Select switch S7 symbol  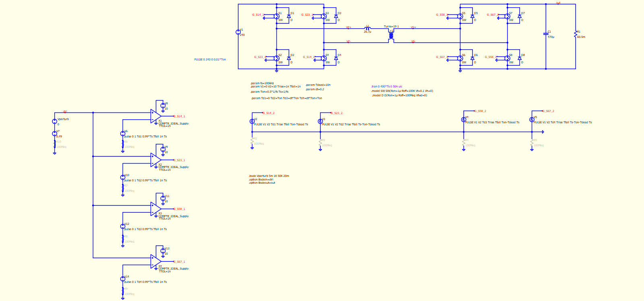(x=507, y=17)
